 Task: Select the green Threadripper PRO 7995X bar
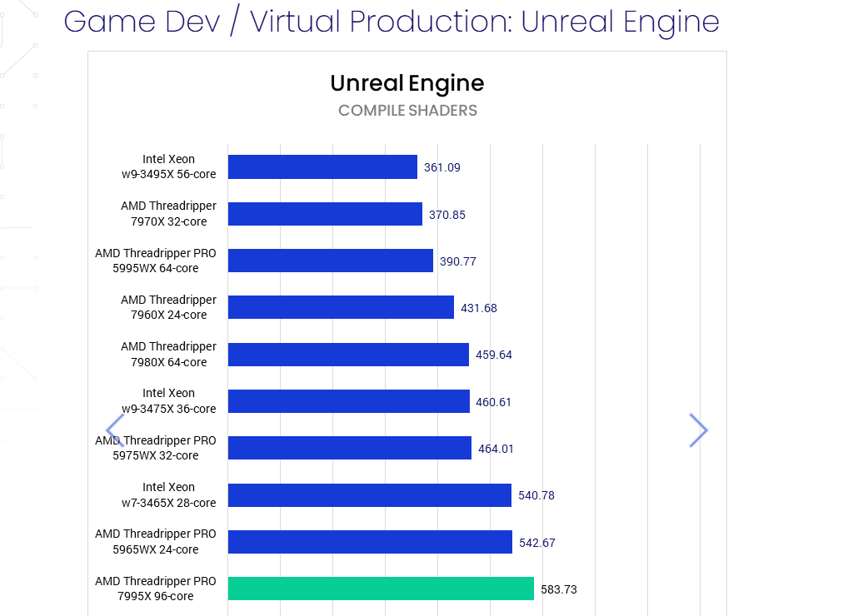(x=380, y=589)
